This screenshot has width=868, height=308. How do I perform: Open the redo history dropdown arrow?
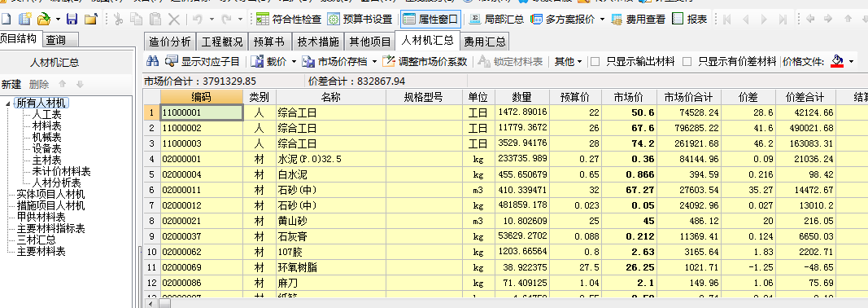240,20
